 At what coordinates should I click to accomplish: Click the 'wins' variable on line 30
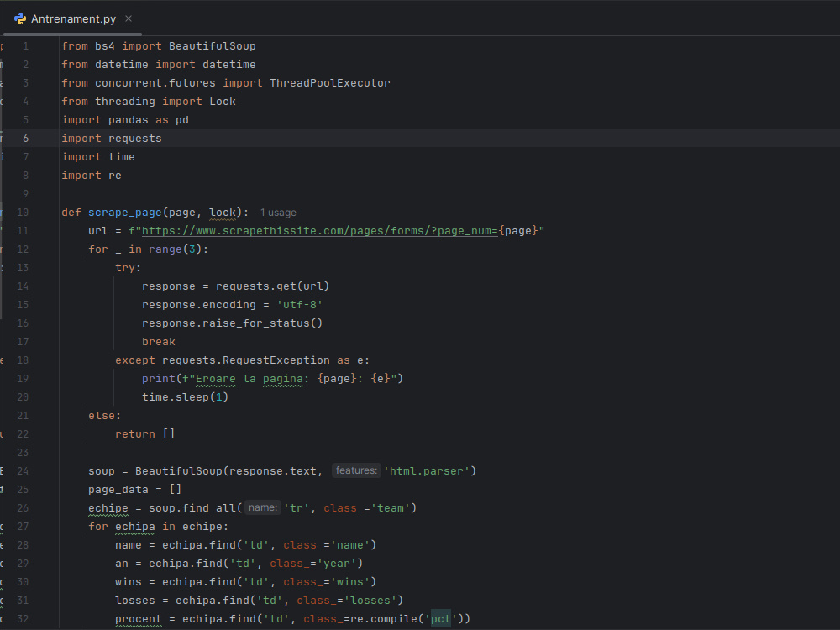[x=128, y=582]
